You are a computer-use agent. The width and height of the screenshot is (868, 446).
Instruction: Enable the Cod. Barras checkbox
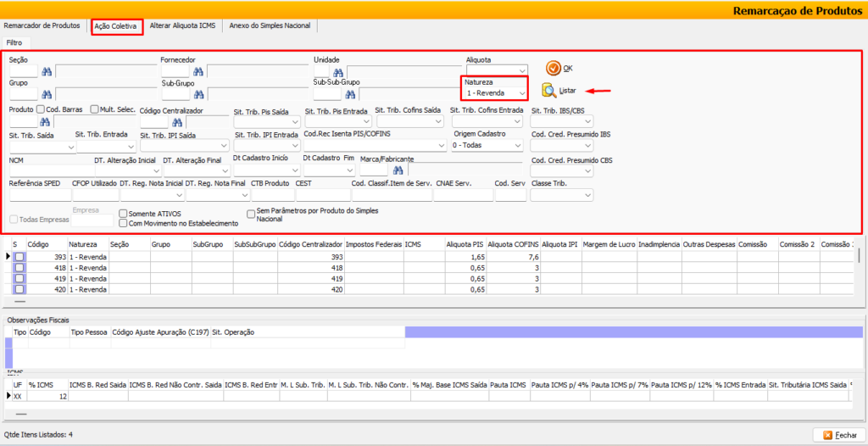coord(41,110)
